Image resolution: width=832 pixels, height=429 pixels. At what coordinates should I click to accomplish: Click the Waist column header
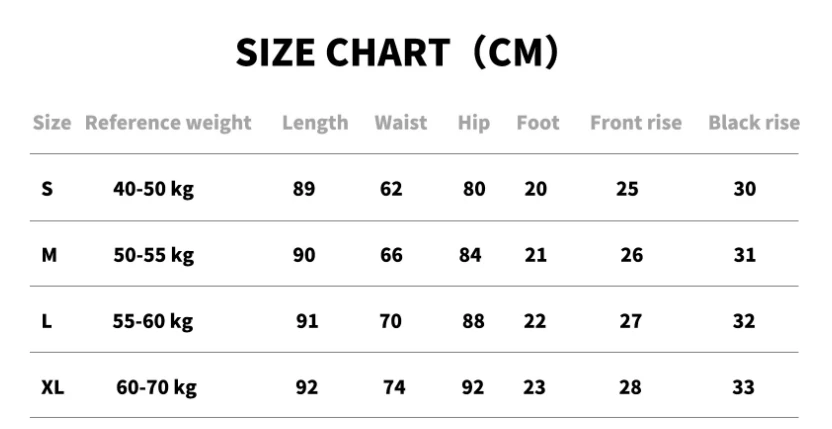(400, 123)
